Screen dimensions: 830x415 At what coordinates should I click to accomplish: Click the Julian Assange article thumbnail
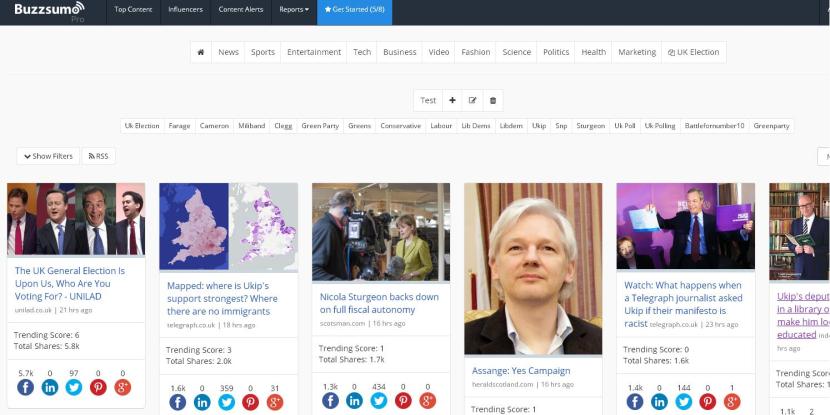(x=533, y=268)
